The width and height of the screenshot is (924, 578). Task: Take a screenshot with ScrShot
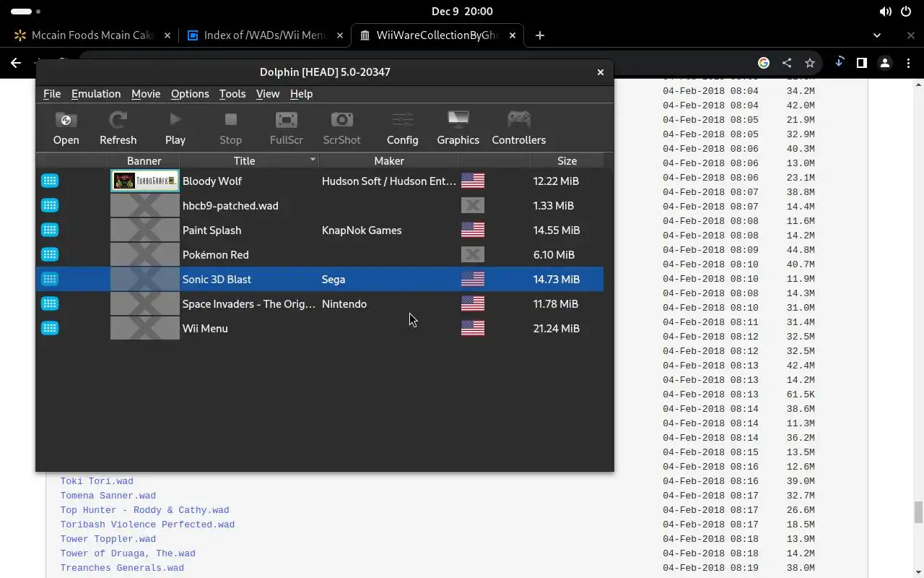(341, 129)
